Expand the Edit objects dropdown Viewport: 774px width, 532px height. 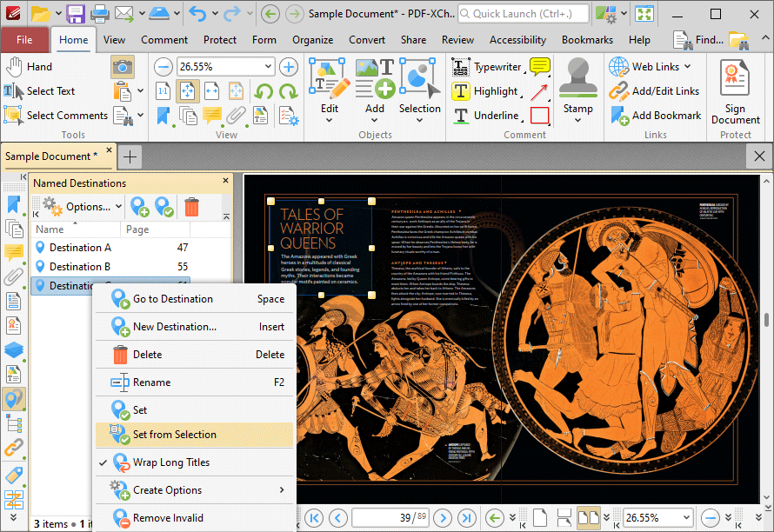point(330,120)
